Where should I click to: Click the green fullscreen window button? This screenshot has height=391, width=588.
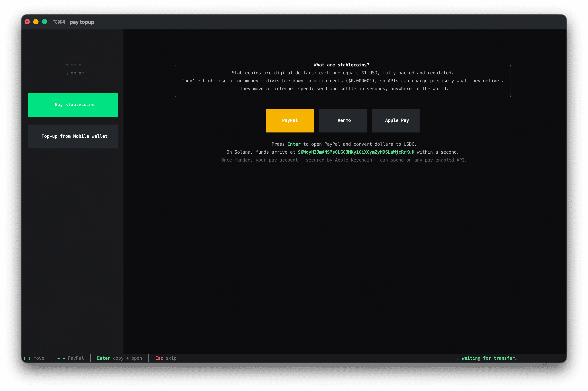[45, 22]
